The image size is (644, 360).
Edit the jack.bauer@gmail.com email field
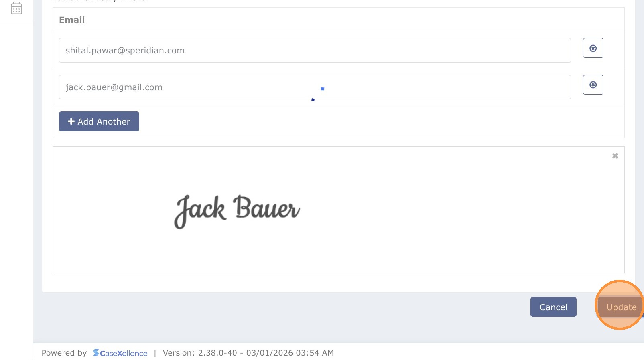pyautogui.click(x=315, y=87)
